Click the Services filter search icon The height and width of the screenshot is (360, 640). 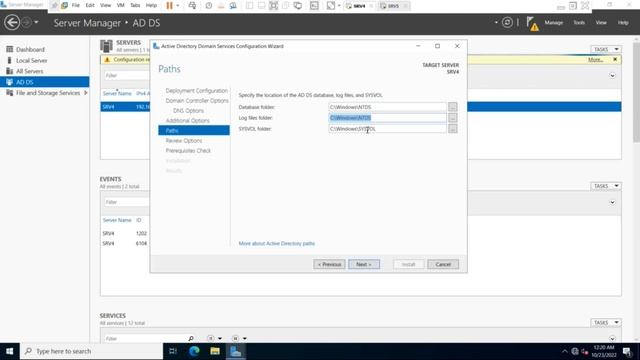(x=191, y=338)
